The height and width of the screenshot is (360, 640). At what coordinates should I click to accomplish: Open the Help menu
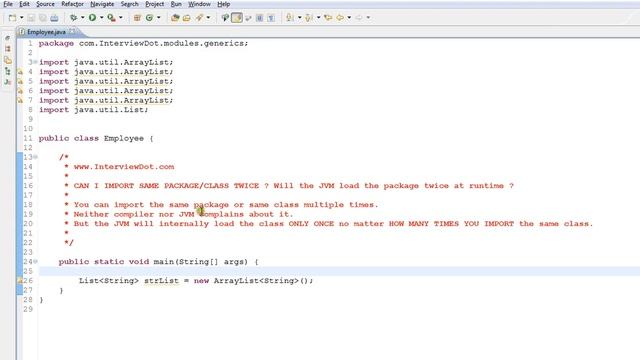pyautogui.click(x=223, y=4)
